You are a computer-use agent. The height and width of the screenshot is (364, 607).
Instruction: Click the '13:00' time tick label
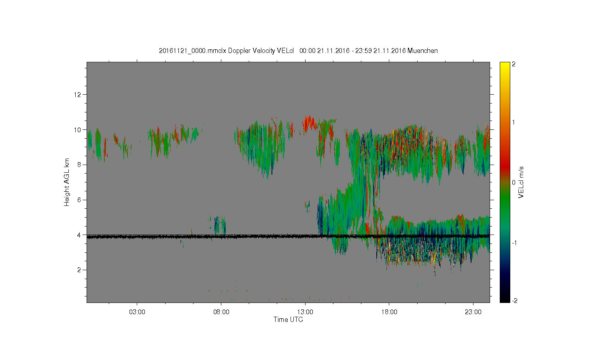point(305,312)
